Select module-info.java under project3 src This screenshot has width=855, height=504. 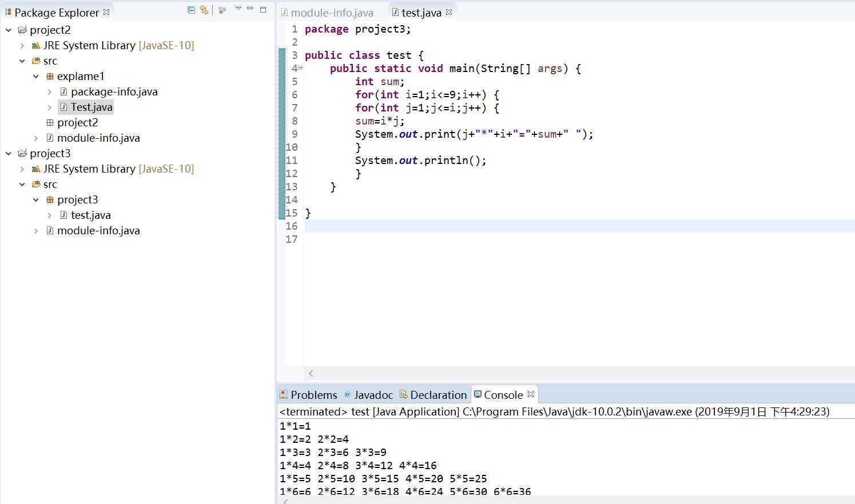coord(98,230)
